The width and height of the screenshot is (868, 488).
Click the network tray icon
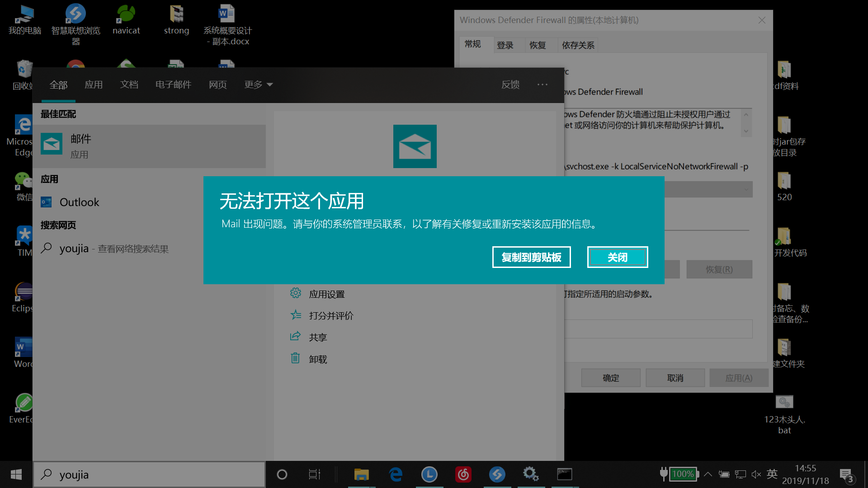pos(740,474)
